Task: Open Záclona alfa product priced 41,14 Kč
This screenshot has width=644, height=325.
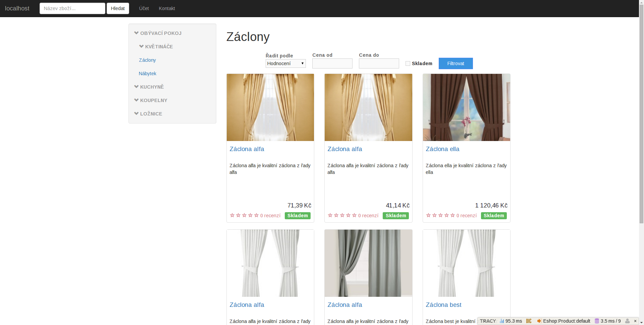Action: tap(344, 149)
